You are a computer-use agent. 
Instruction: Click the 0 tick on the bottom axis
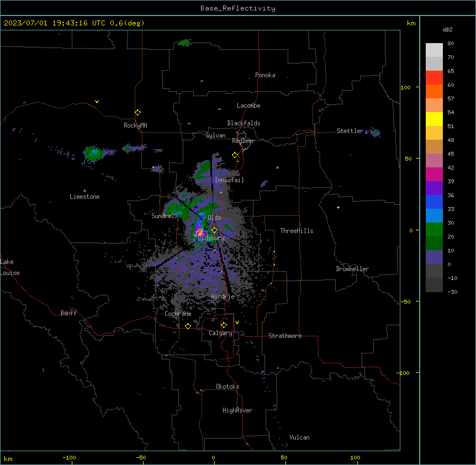click(x=213, y=457)
